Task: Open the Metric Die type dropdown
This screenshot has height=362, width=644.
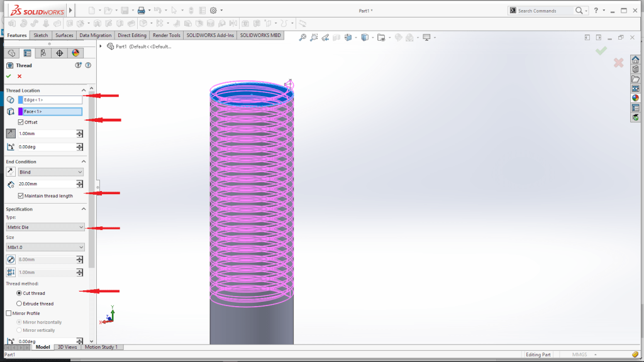Action: point(45,227)
